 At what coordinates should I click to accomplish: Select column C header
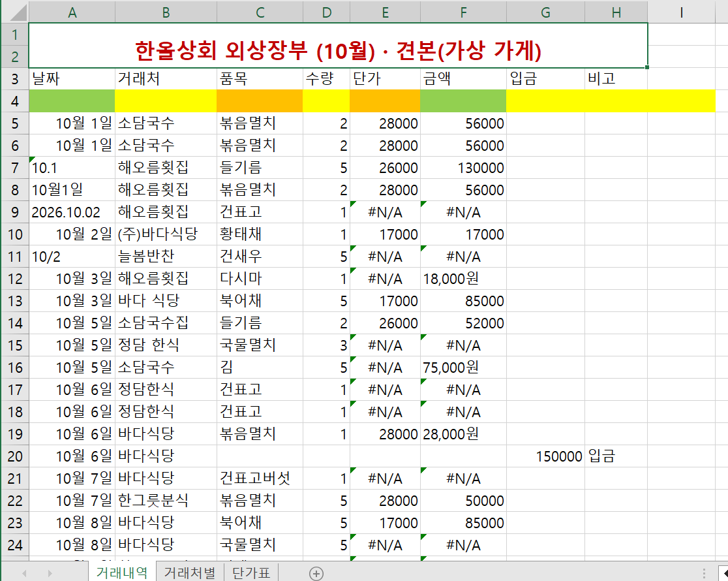tap(260, 12)
